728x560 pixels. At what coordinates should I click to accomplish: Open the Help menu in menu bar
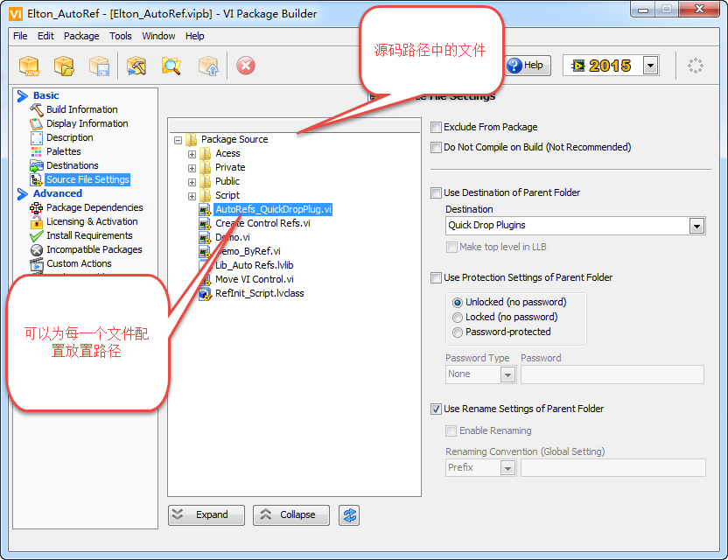(x=194, y=36)
